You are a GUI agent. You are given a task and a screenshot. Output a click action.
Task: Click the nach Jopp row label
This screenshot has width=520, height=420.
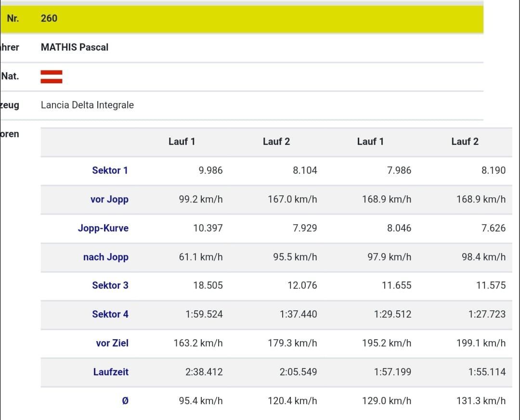pos(106,257)
